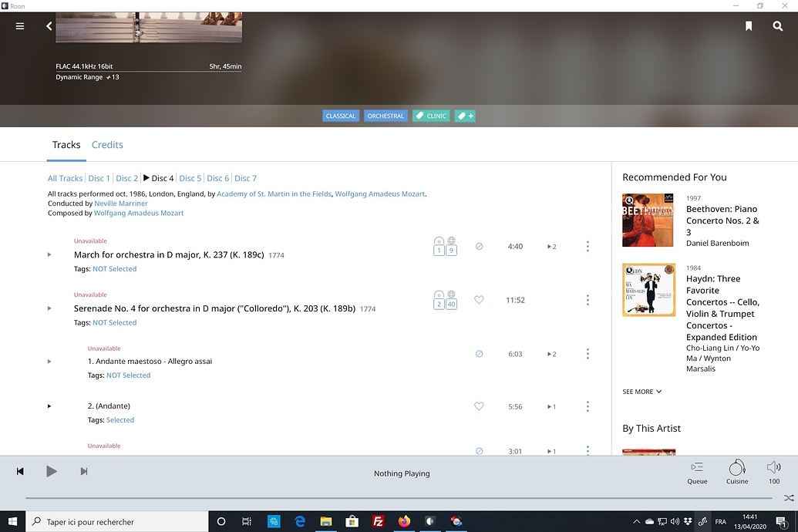This screenshot has width=798, height=532.
Task: Open FileZilla from the taskbar
Action: coord(378,521)
